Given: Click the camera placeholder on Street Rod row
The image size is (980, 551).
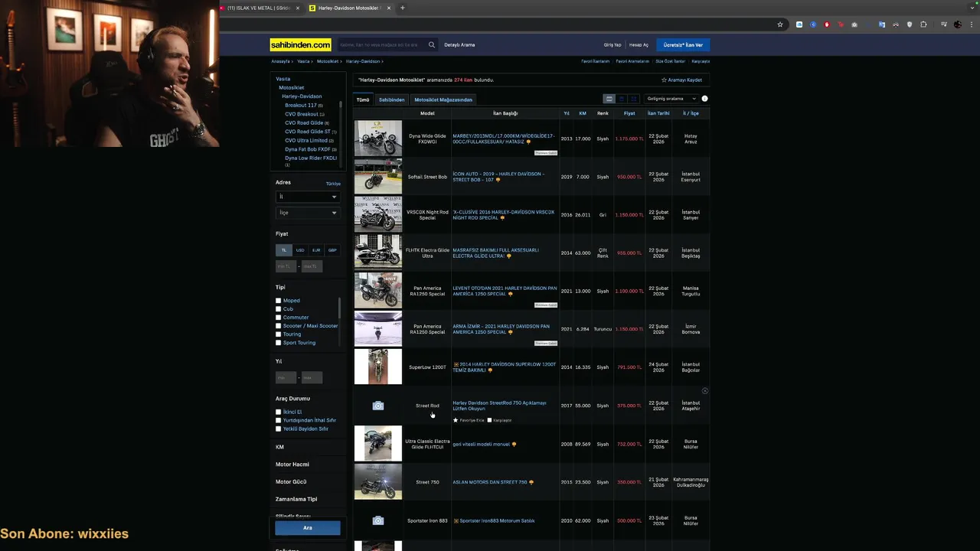Looking at the screenshot, I should pyautogui.click(x=378, y=406).
